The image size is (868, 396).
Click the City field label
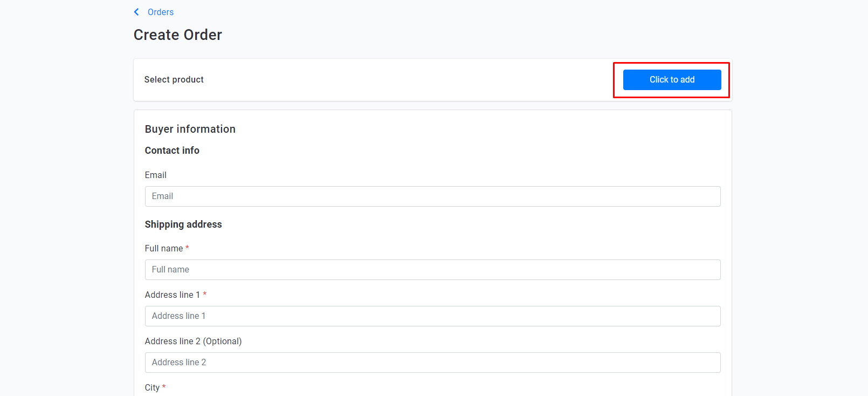pos(152,387)
